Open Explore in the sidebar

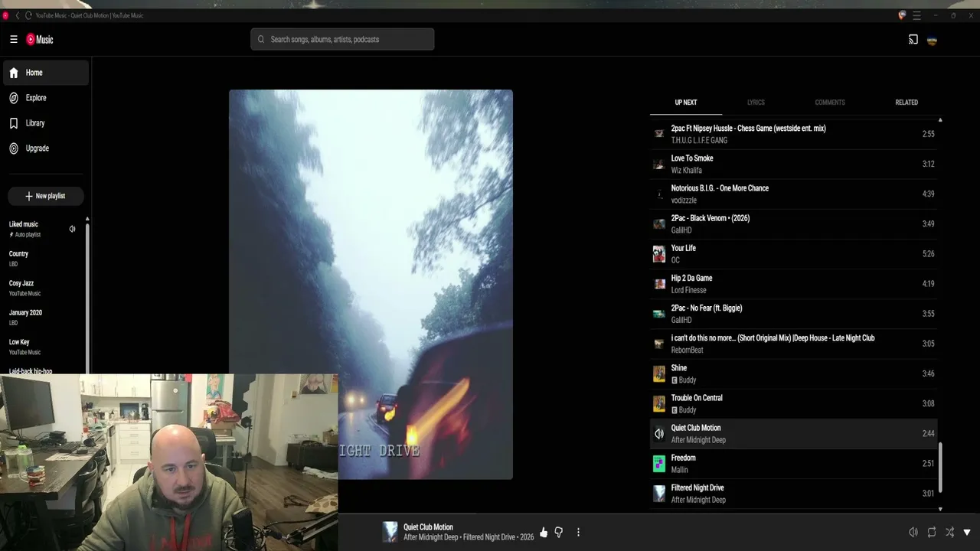tap(44, 98)
